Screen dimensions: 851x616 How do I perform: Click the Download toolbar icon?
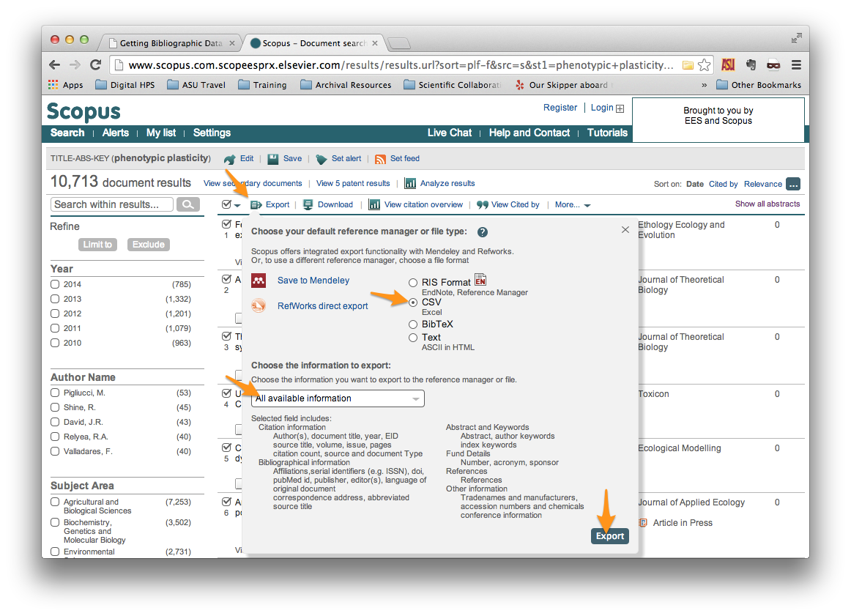coord(308,204)
